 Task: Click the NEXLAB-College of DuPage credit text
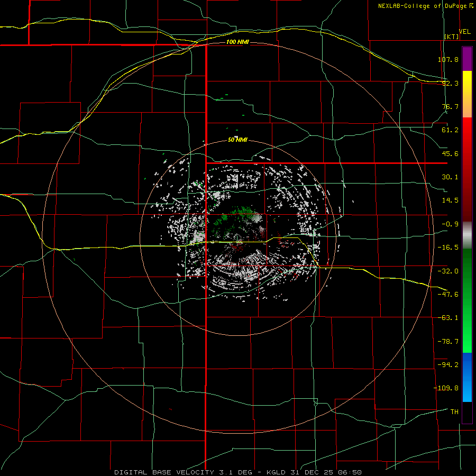[x=422, y=6]
